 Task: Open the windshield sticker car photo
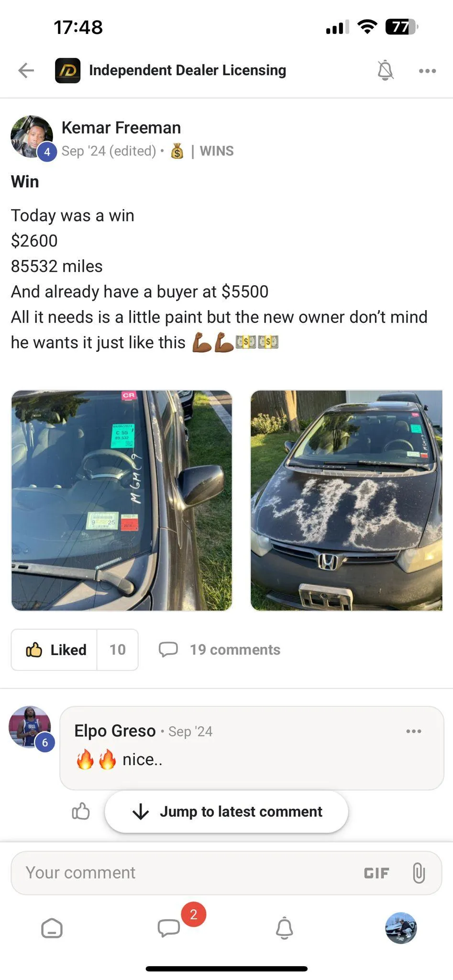click(122, 500)
